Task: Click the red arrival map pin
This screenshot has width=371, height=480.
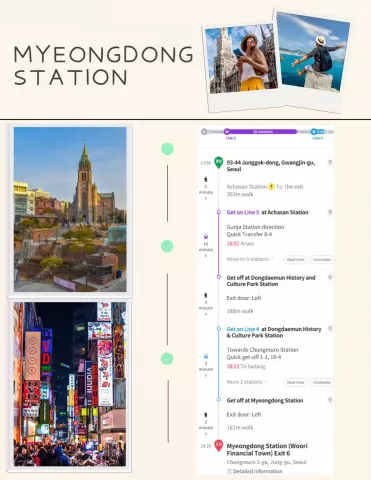Action: pyautogui.click(x=218, y=445)
